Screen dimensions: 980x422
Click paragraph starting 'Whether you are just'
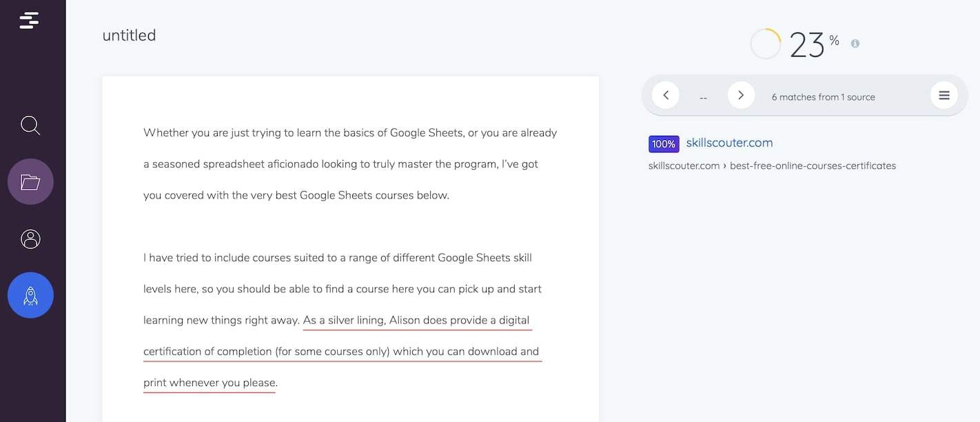pos(350,164)
